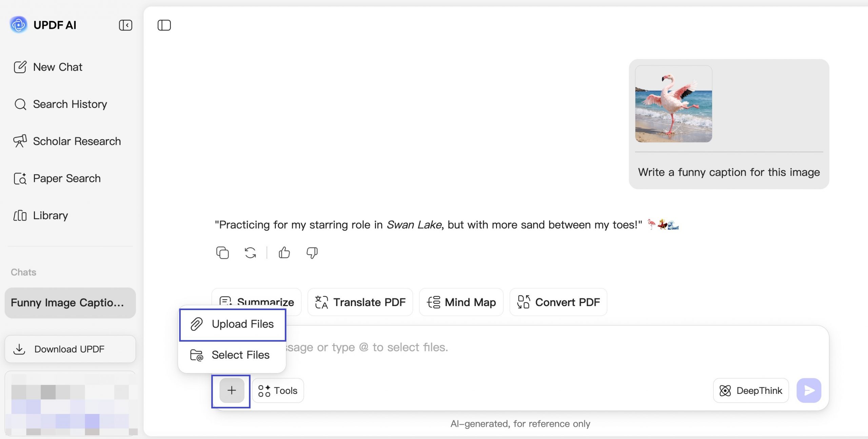Copy the AI response with the copy icon
The width and height of the screenshot is (868, 439).
coord(222,253)
